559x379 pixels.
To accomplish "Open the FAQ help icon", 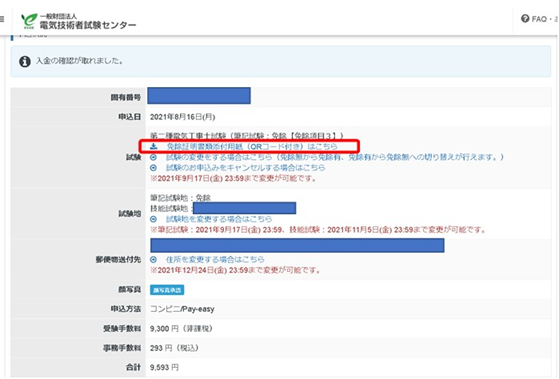I will (x=525, y=19).
